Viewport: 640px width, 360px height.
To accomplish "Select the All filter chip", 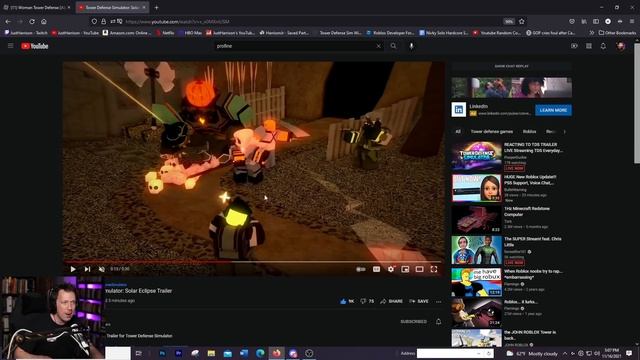I will tap(458, 131).
